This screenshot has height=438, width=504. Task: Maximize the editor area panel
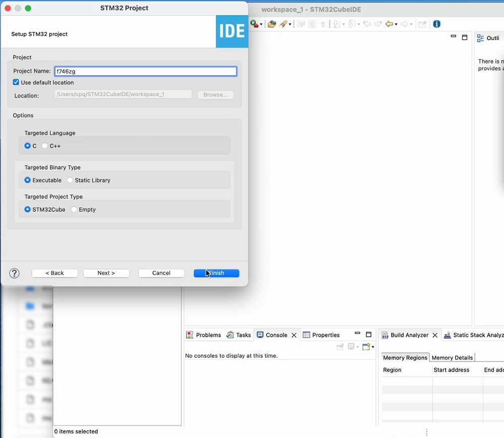point(465,38)
